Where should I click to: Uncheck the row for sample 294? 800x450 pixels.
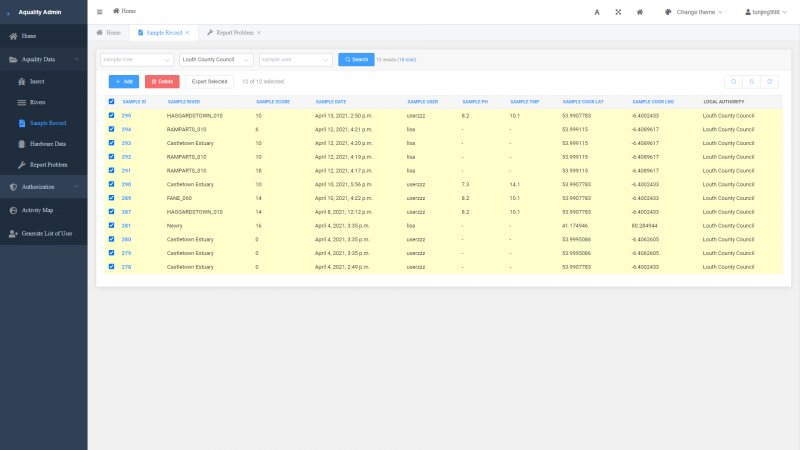(111, 129)
